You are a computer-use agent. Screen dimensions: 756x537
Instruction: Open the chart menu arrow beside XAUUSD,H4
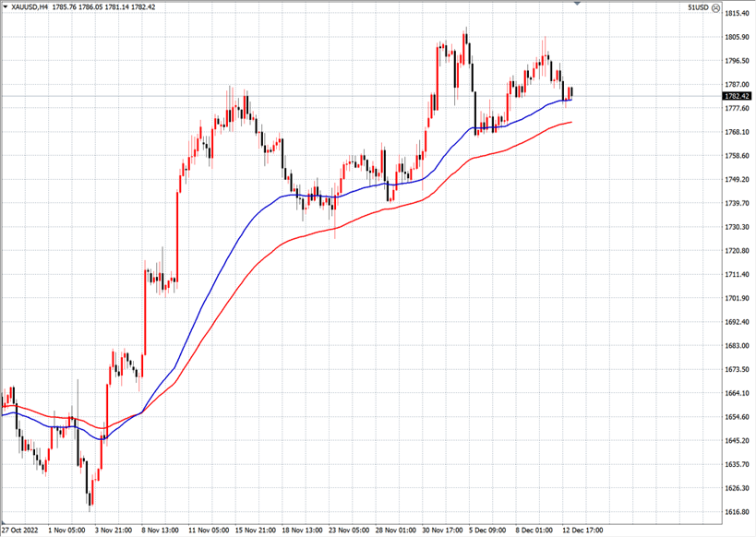5,7
